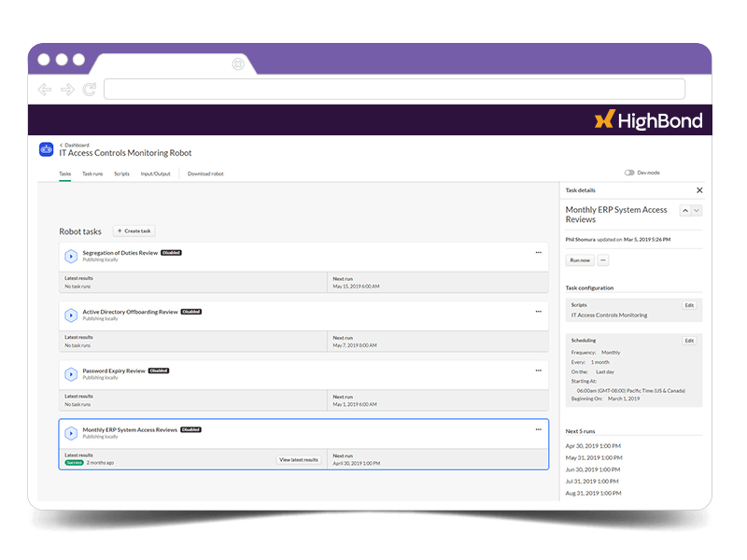The image size is (747, 560).
Task: Click 'IT Access Controls Monitoring Robot' page title
Action: pos(125,153)
